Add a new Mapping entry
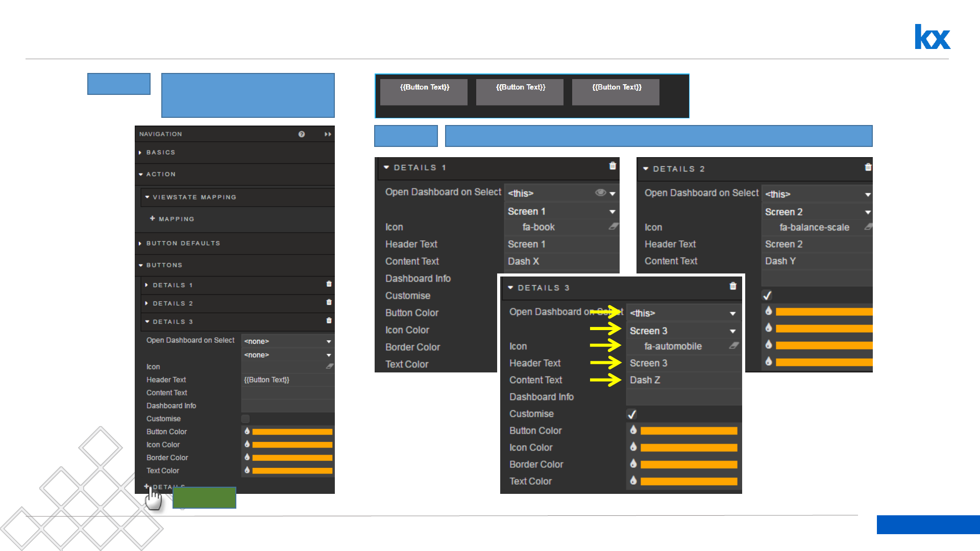The width and height of the screenshot is (980, 551). tap(172, 219)
